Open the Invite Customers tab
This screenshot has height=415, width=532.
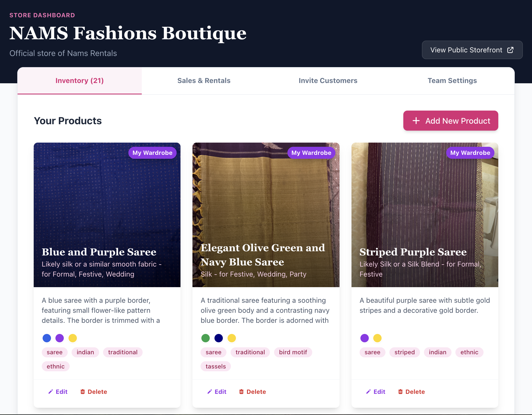[328, 80]
